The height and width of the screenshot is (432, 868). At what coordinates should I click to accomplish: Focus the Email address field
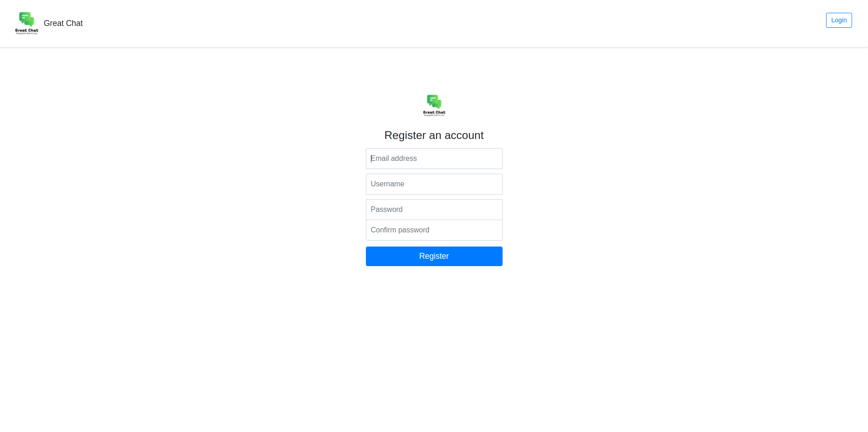point(434,159)
